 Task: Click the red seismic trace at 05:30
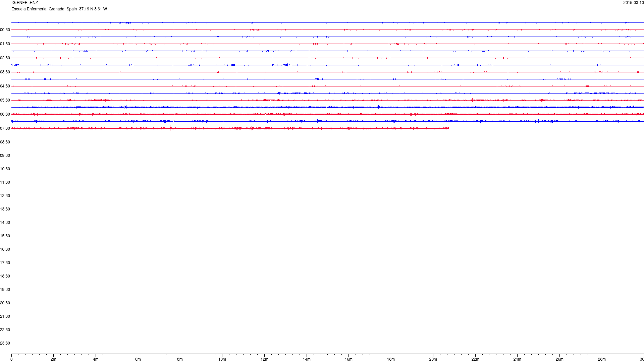click(328, 100)
